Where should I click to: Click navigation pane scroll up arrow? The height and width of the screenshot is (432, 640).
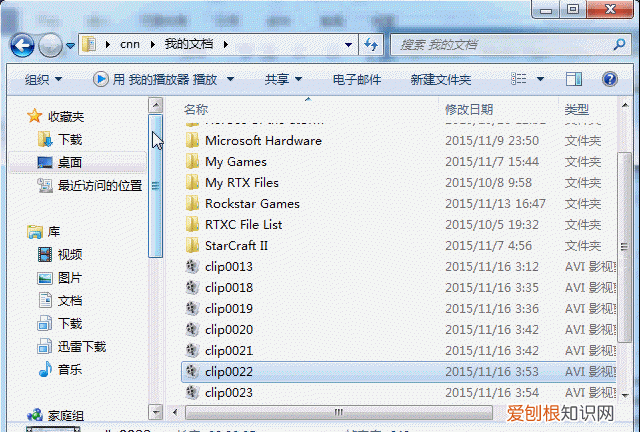click(x=156, y=105)
